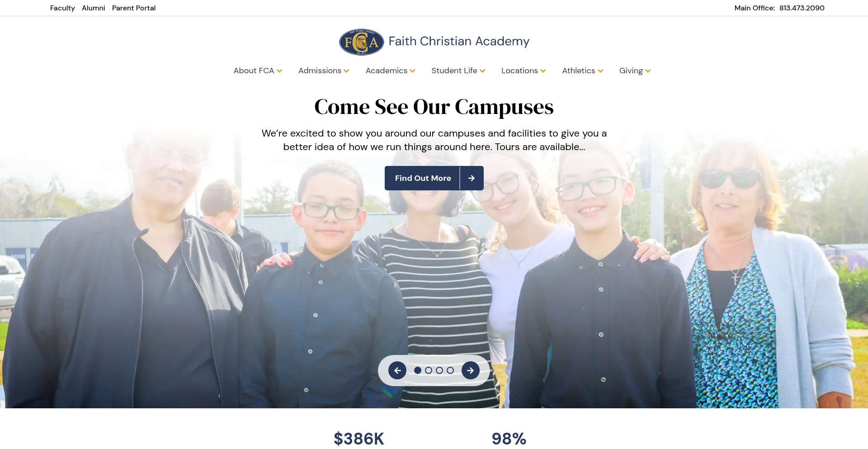Call main office number 813.473.2090
This screenshot has height=449, width=868.
[802, 8]
